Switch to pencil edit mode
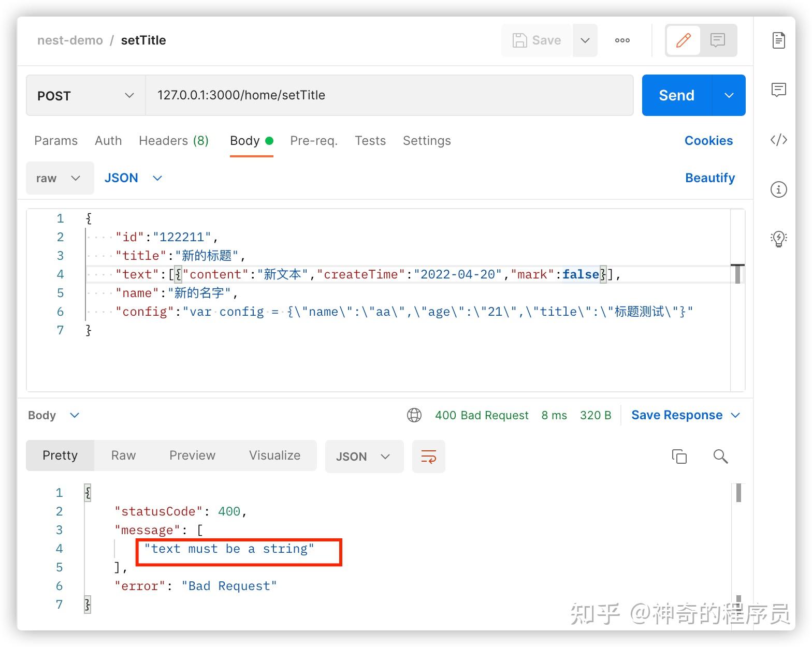The height and width of the screenshot is (647, 812). pyautogui.click(x=683, y=40)
